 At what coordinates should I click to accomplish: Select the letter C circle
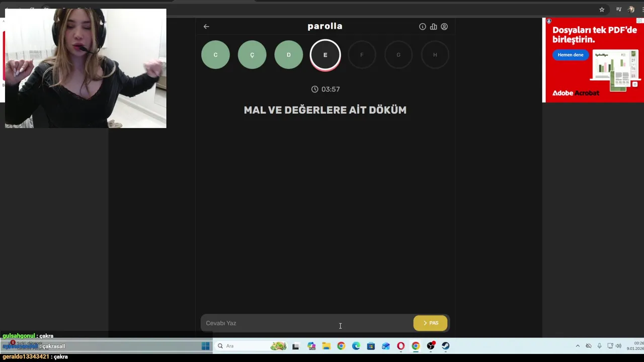pyautogui.click(x=215, y=55)
